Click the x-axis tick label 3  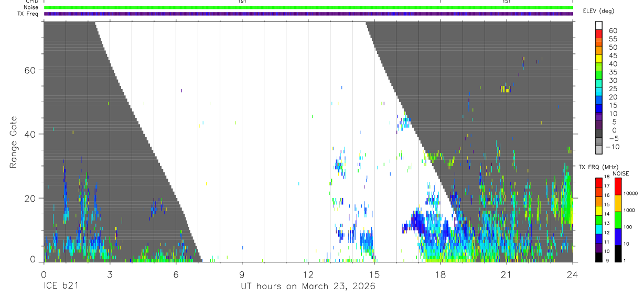click(110, 274)
